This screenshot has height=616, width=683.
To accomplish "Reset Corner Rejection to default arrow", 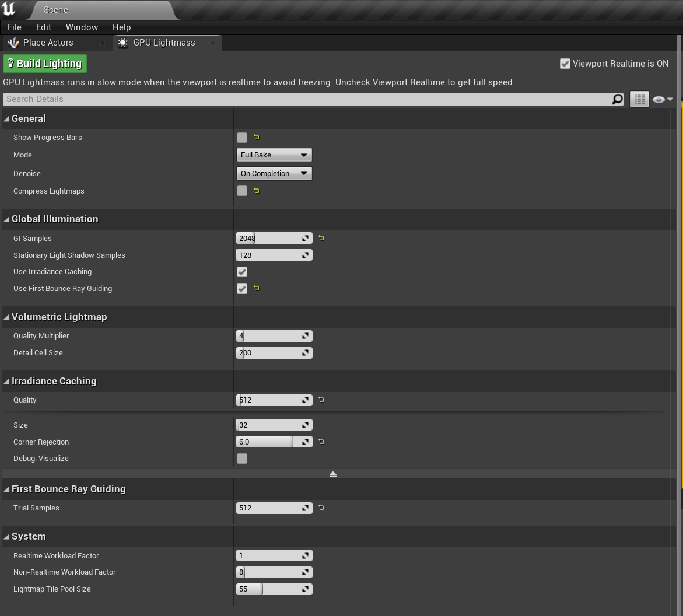I will tap(321, 442).
